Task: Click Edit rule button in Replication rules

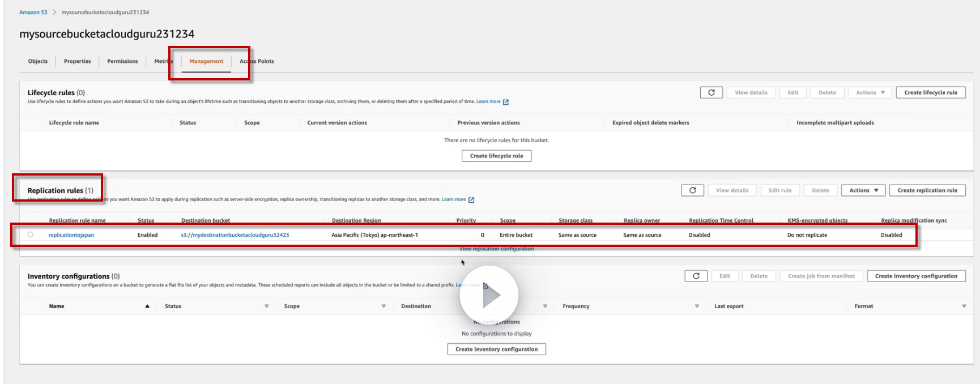Action: pos(780,190)
